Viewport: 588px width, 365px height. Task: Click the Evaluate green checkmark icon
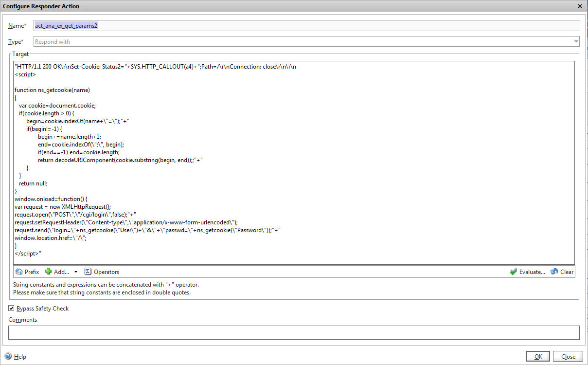click(x=514, y=272)
